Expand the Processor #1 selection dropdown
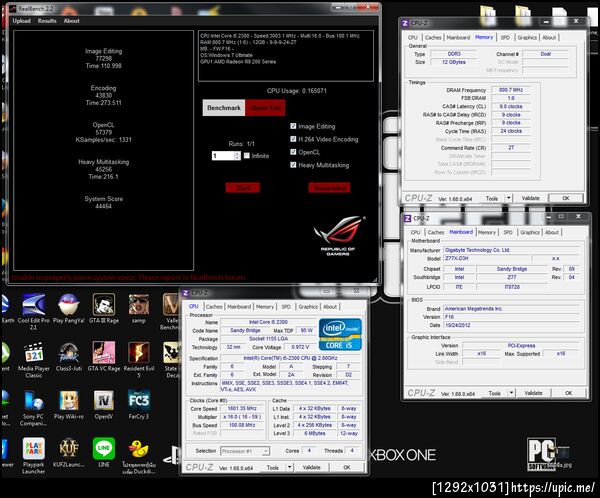The image size is (600, 498). (x=266, y=451)
